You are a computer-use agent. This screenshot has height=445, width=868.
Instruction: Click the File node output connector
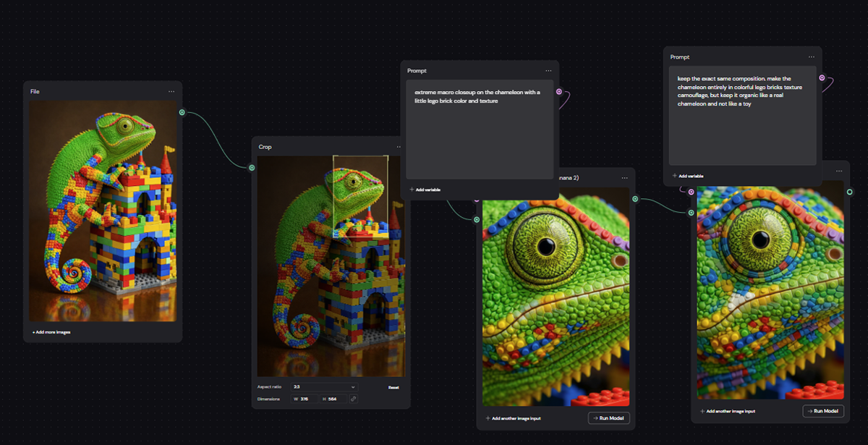coord(182,112)
